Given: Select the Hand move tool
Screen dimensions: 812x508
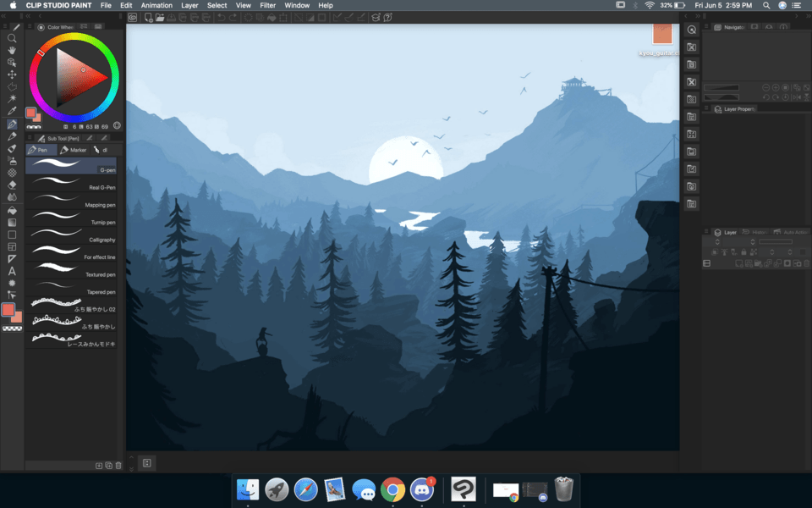Looking at the screenshot, I should (x=12, y=50).
